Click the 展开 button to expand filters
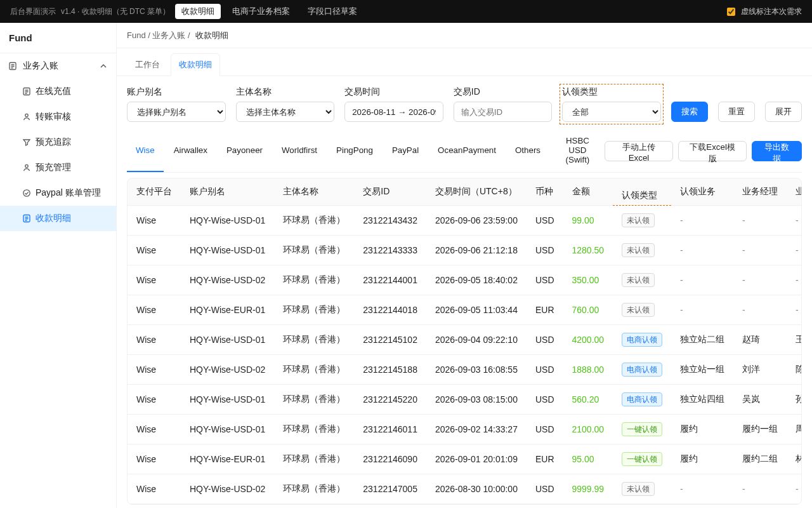This screenshot has width=812, height=508. (x=783, y=112)
